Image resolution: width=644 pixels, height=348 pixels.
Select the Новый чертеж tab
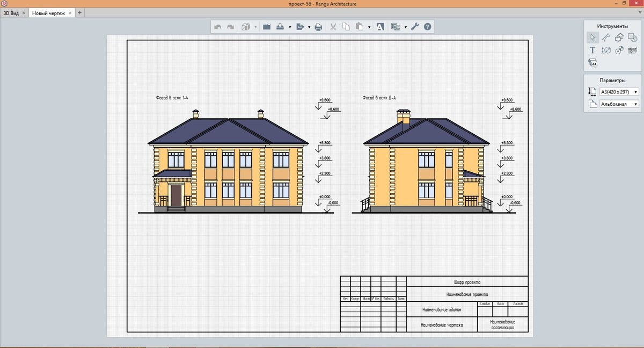(x=49, y=13)
